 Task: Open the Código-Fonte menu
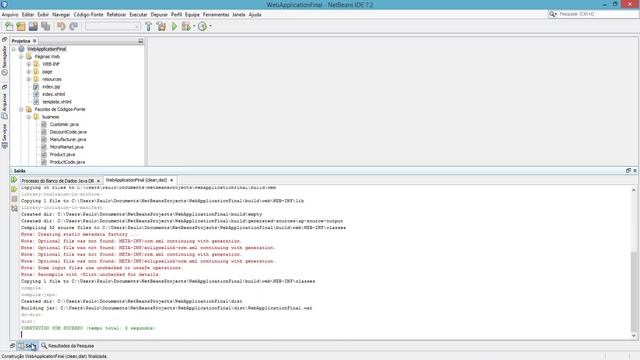pyautogui.click(x=88, y=15)
